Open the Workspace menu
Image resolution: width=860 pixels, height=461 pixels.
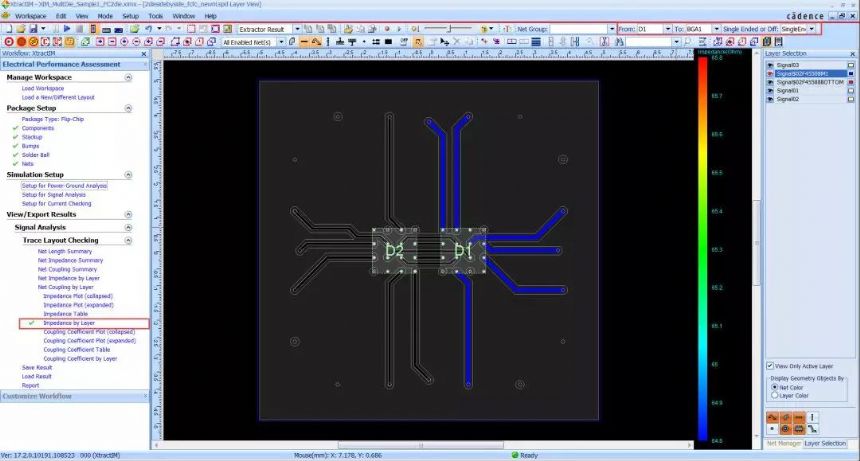coord(30,16)
